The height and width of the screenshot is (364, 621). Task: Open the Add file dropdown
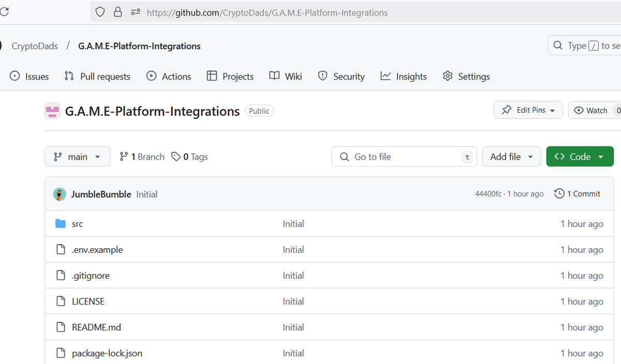[x=512, y=157]
